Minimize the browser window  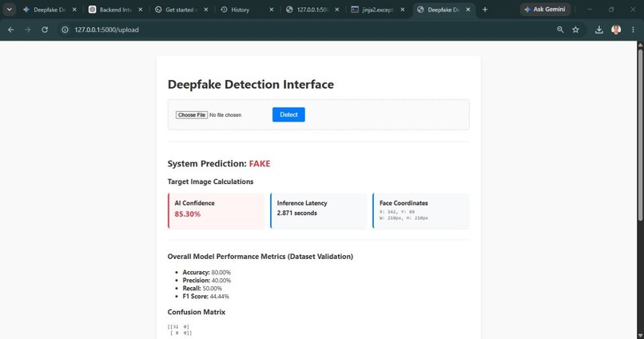point(590,10)
